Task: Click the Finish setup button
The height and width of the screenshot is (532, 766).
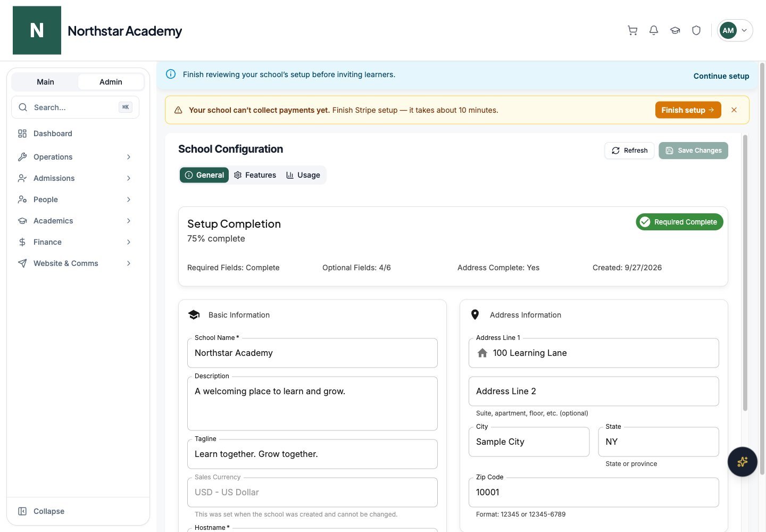Action: tap(688, 110)
